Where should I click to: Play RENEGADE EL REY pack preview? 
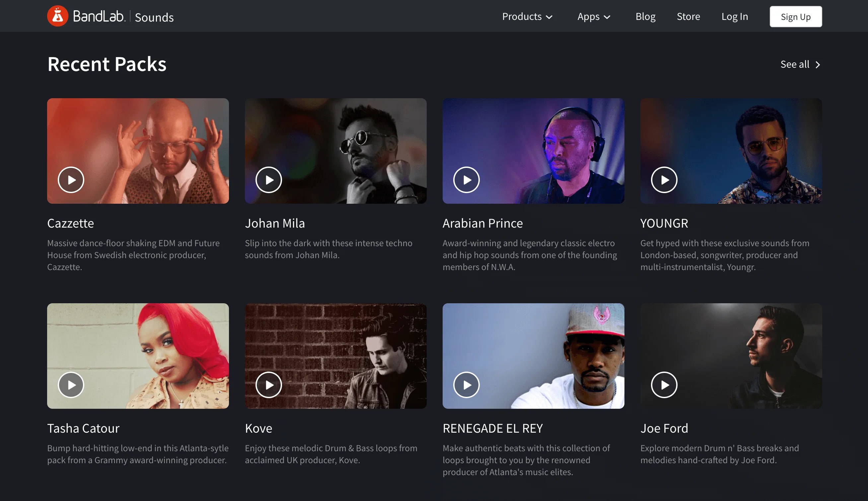[466, 385]
